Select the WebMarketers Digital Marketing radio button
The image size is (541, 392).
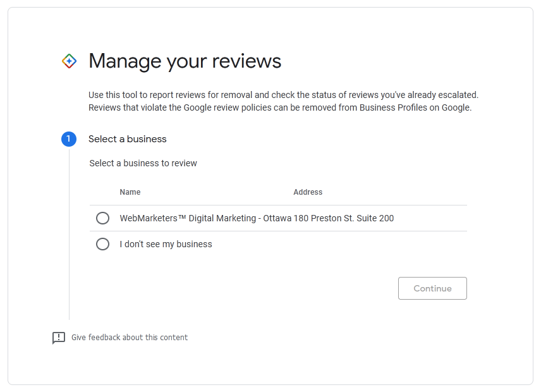pyautogui.click(x=102, y=217)
